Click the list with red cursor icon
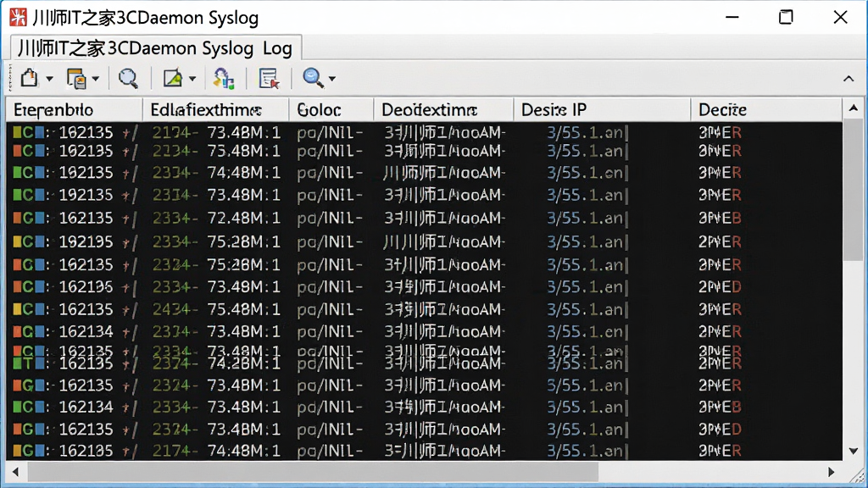The height and width of the screenshot is (488, 868). (x=269, y=79)
